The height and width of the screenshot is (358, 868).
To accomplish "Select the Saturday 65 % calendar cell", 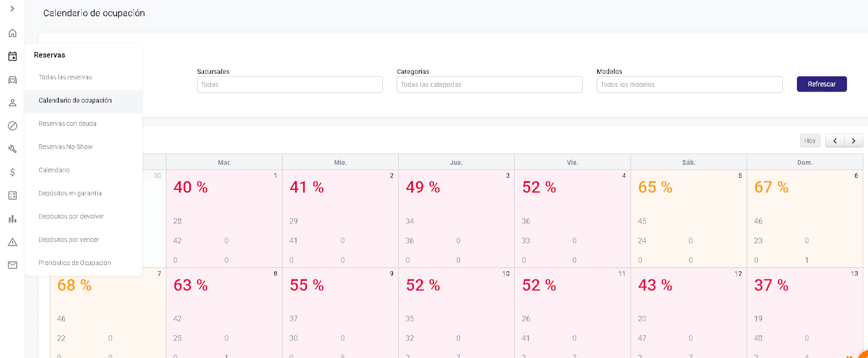I will tap(688, 217).
